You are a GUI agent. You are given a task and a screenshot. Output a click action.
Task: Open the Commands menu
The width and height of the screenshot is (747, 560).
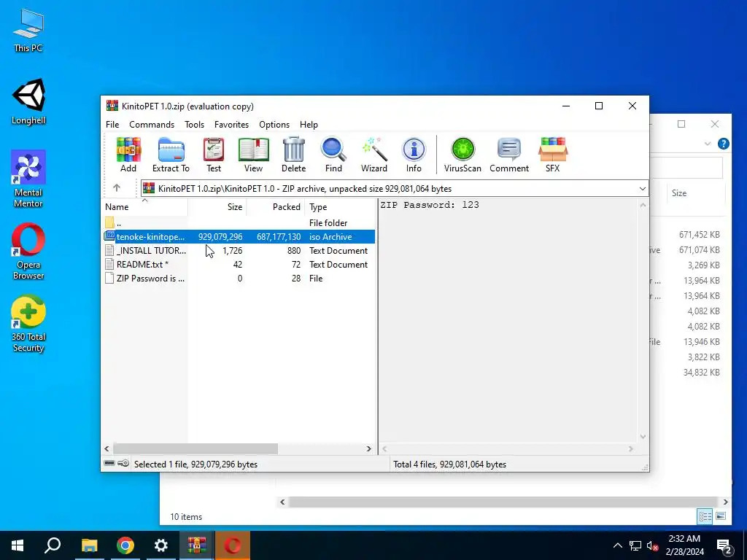[152, 124]
